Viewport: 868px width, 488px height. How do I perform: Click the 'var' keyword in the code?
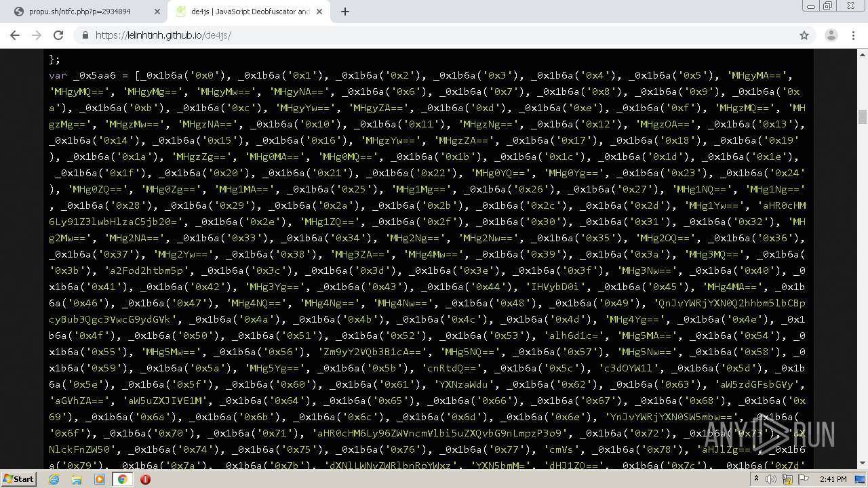tap(58, 75)
